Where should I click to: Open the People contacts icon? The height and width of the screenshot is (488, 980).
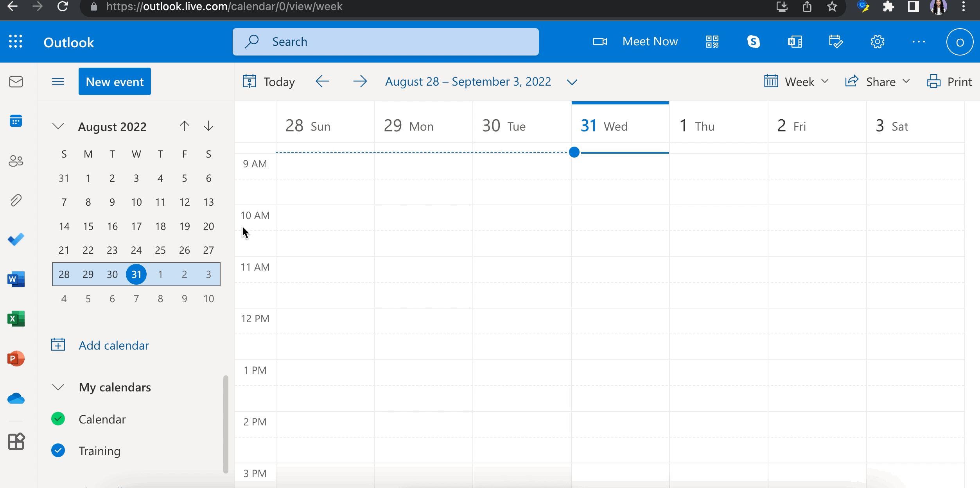16,161
